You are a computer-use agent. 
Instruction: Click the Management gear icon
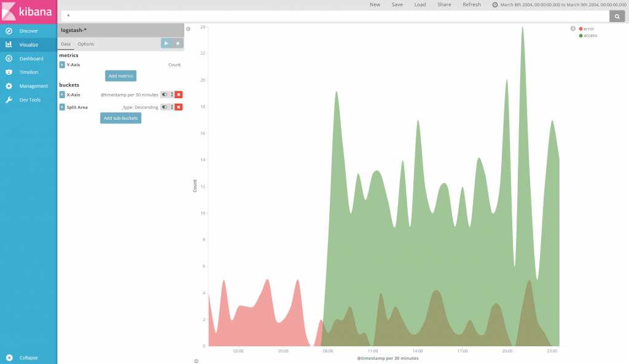(9, 86)
